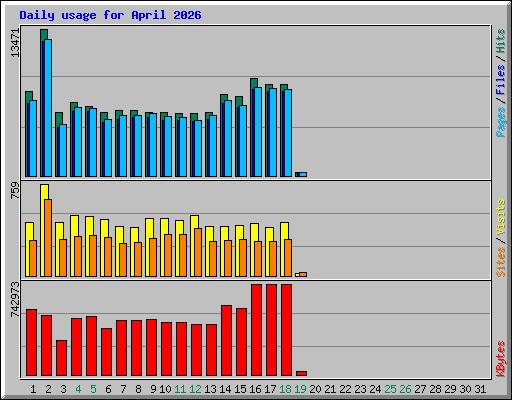This screenshot has width=512, height=400.
Task: Click the green day 19 axis label
Action: click(300, 389)
